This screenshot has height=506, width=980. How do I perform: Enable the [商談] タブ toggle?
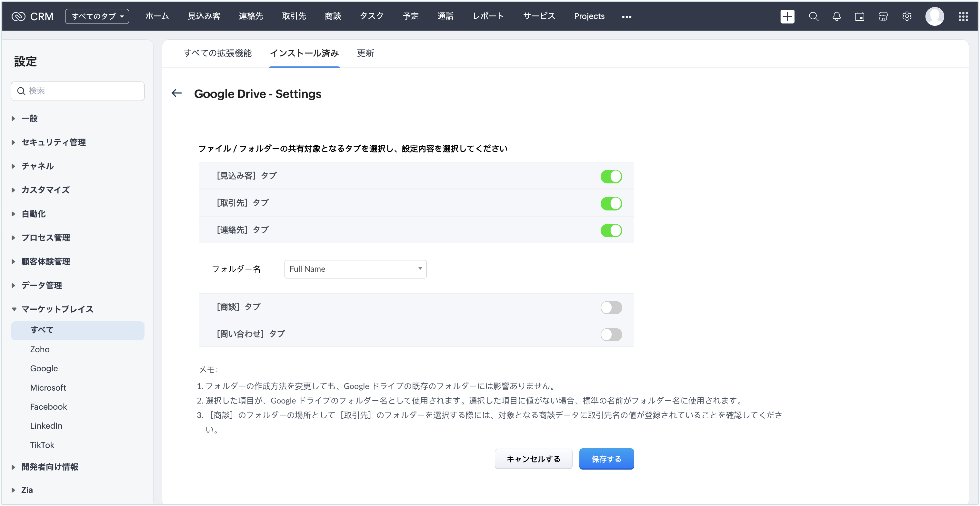[x=611, y=307]
